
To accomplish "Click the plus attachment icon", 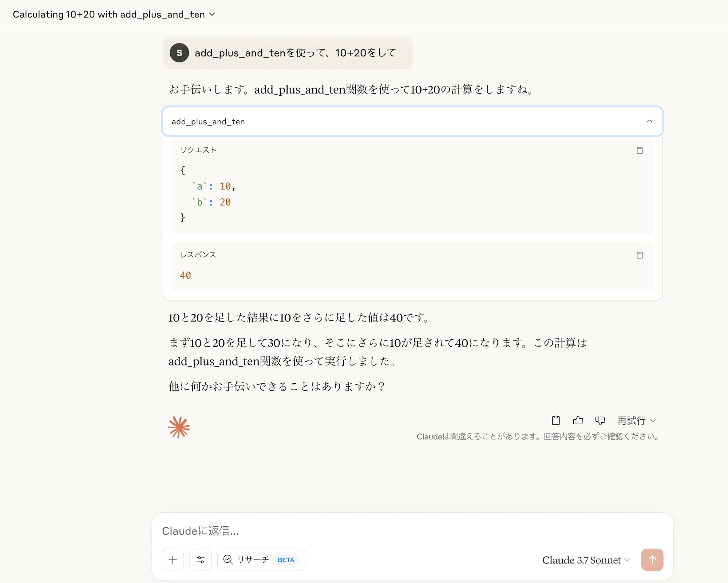I will [x=173, y=560].
